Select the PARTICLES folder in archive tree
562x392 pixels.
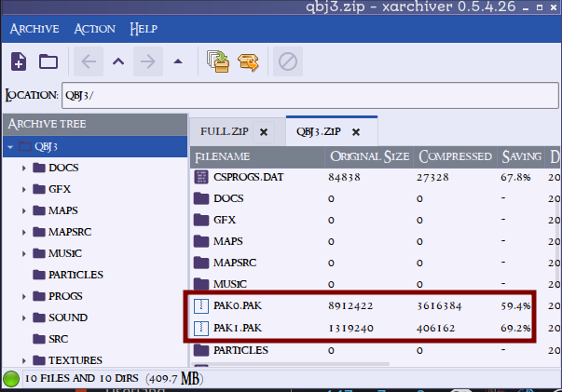click(75, 275)
